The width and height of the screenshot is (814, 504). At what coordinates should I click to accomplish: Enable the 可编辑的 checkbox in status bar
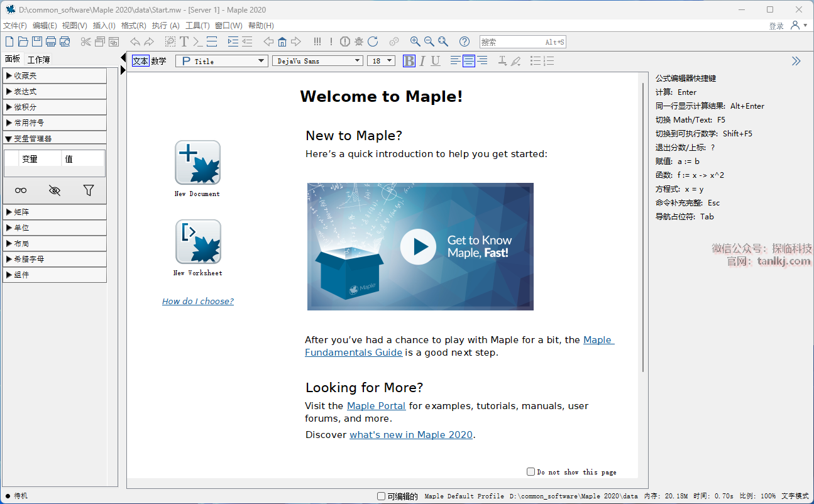pos(381,496)
